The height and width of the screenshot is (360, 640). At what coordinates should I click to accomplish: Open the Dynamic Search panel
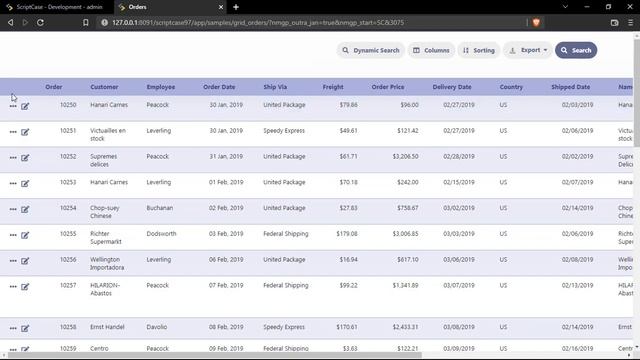coord(370,50)
